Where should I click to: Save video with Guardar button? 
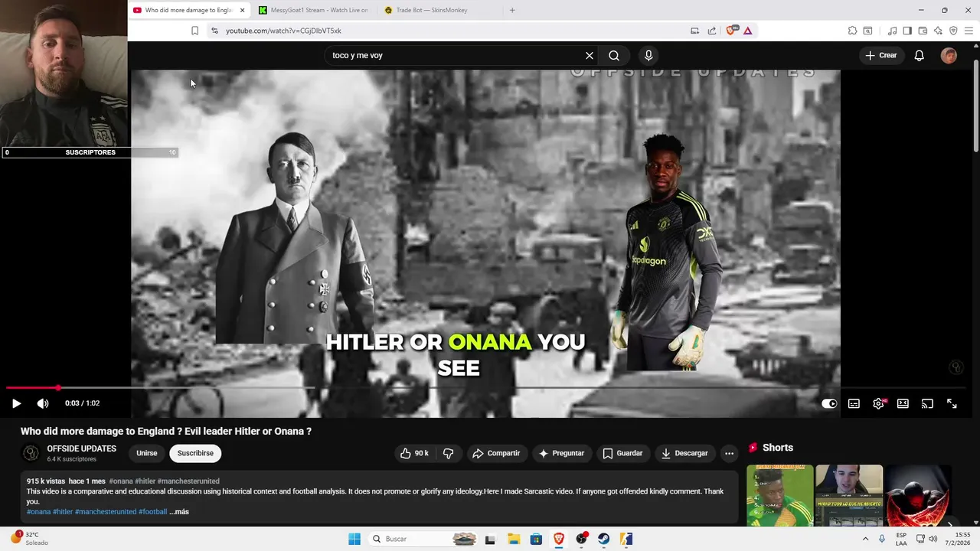click(x=622, y=453)
